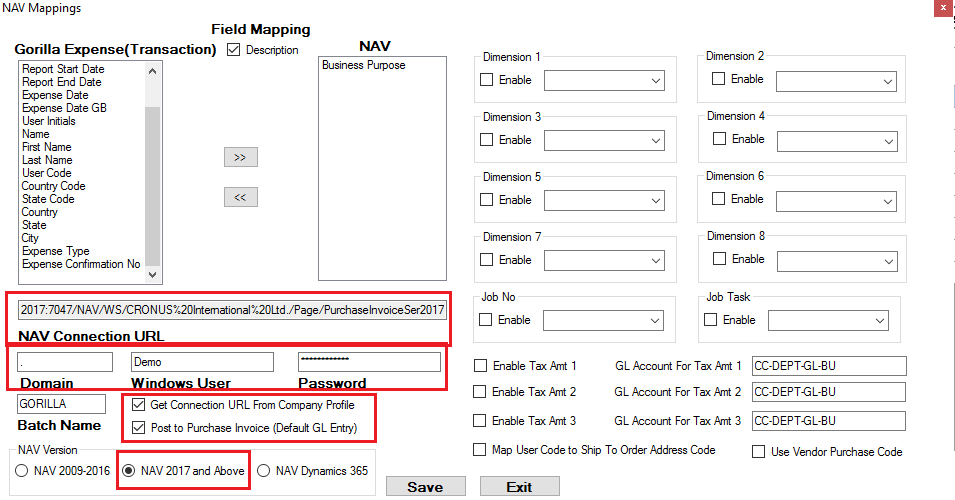Open Dimension 5 dropdown
955x500 pixels.
[x=604, y=200]
